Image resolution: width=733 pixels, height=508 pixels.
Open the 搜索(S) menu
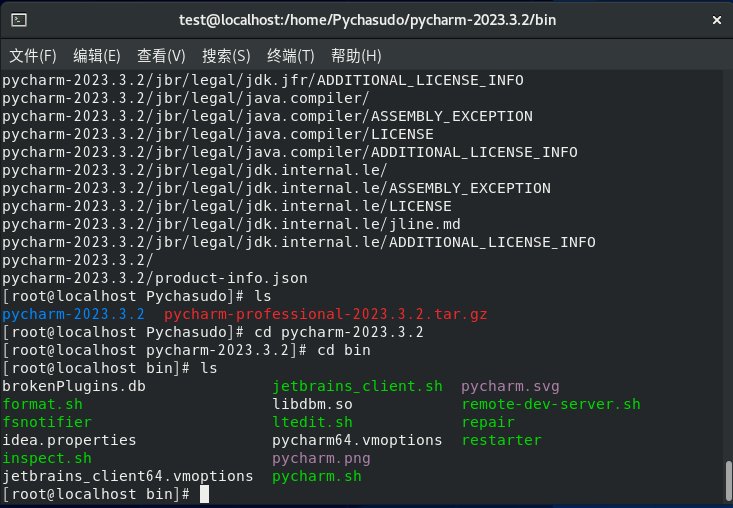click(226, 56)
